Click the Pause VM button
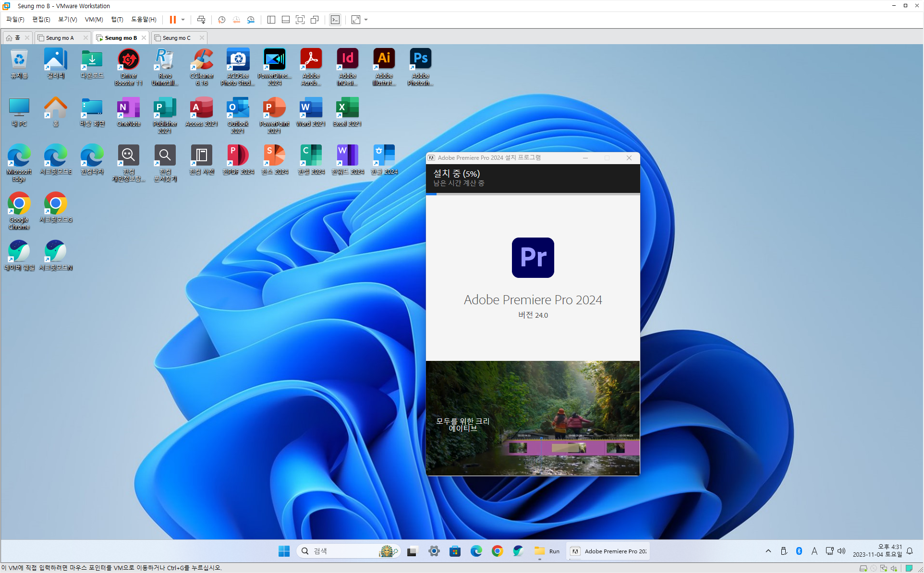The image size is (924, 573). [173, 20]
